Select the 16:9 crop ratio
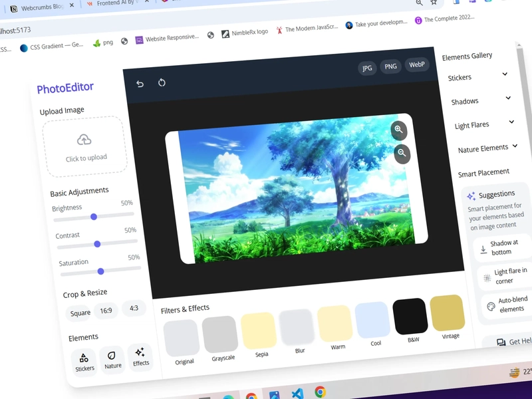Image resolution: width=532 pixels, height=399 pixels. (x=106, y=311)
